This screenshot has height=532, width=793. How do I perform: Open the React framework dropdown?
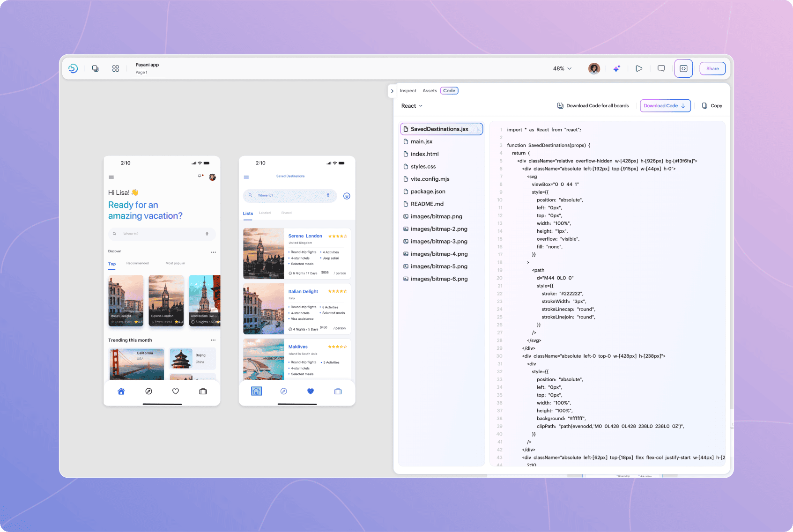point(412,106)
